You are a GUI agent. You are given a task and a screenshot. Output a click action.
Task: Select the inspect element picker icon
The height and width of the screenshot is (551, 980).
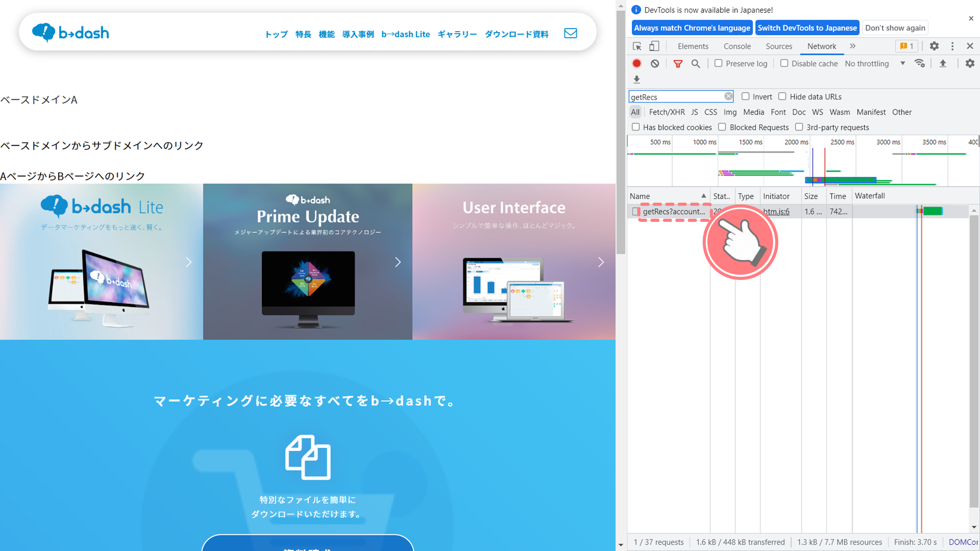[x=637, y=46]
